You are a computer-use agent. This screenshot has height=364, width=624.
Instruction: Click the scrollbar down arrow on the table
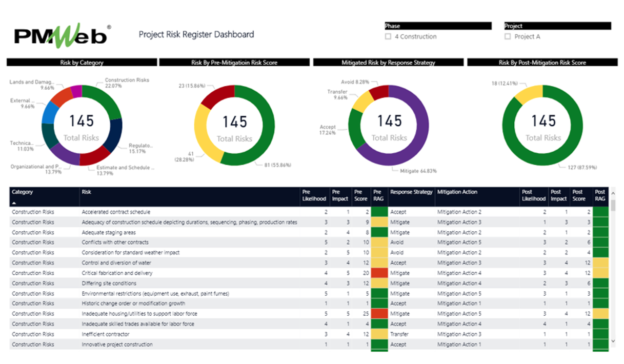[612, 340]
